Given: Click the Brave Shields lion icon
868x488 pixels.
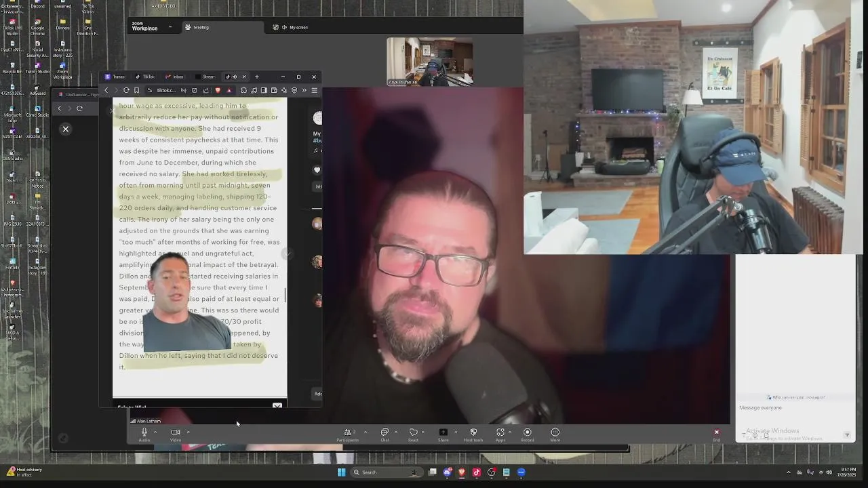Looking at the screenshot, I should click(x=218, y=90).
